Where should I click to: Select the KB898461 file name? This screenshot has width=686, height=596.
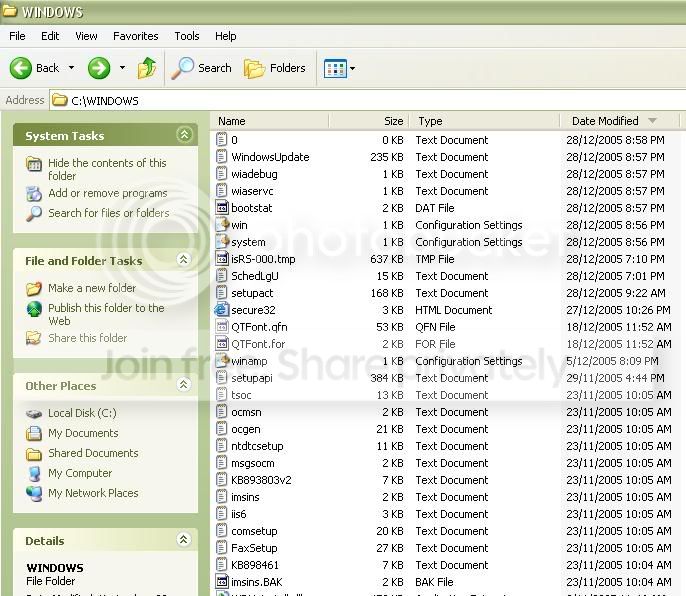point(255,565)
